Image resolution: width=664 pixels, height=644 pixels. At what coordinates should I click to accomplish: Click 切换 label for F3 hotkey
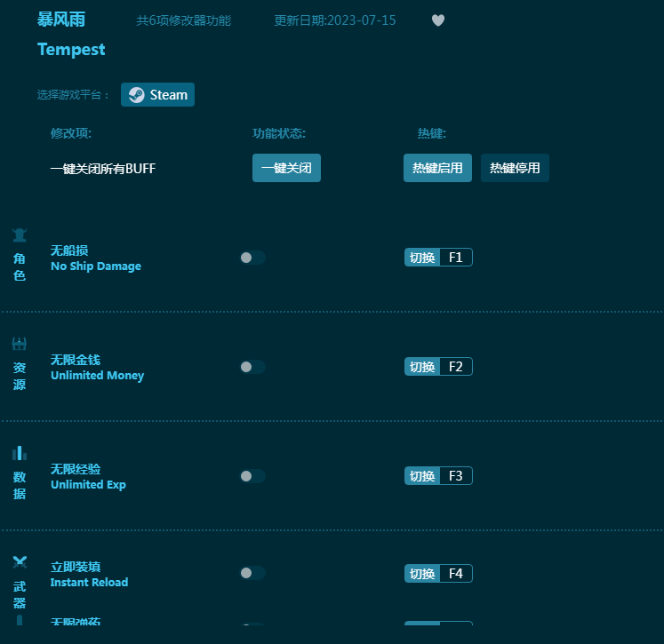click(x=422, y=476)
